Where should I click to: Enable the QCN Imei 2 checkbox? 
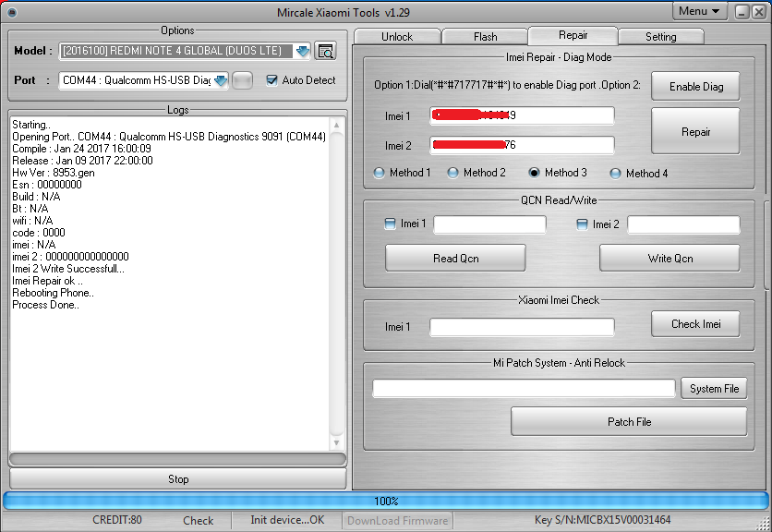(x=582, y=224)
